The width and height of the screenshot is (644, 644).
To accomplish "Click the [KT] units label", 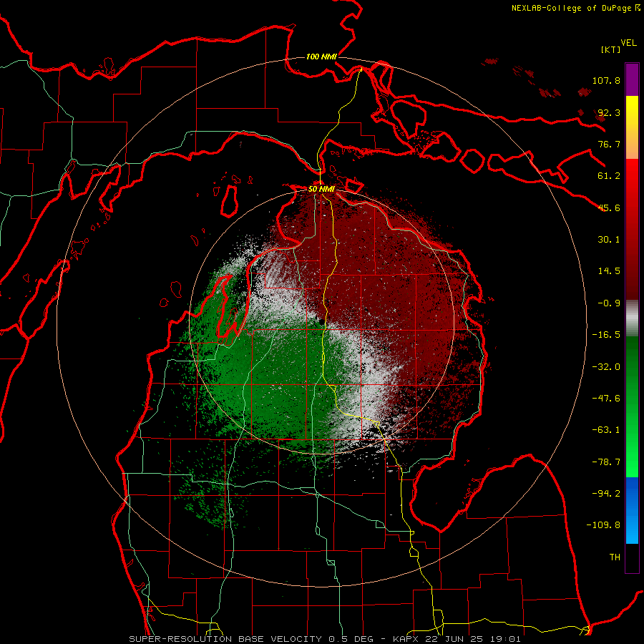I will pos(611,49).
